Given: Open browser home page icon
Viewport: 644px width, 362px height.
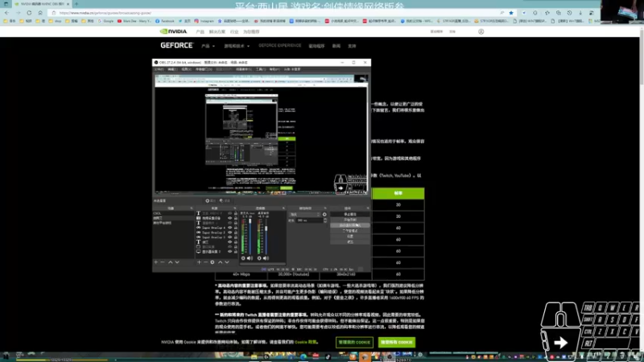Looking at the screenshot, I should pyautogui.click(x=40, y=13).
